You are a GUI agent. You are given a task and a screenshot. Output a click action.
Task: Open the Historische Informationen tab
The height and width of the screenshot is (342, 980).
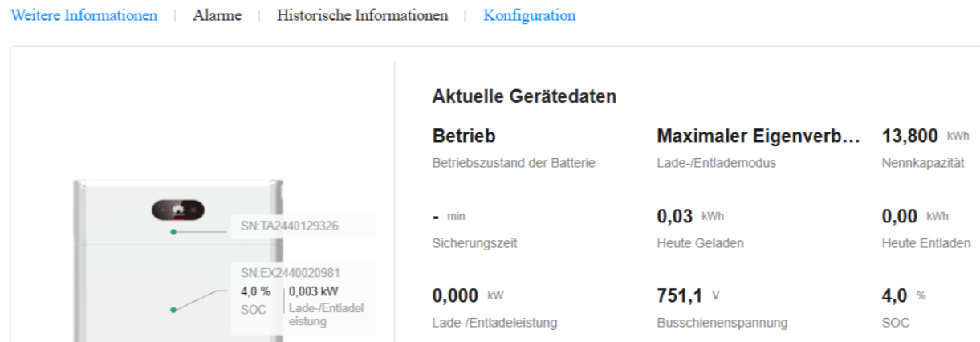[362, 16]
